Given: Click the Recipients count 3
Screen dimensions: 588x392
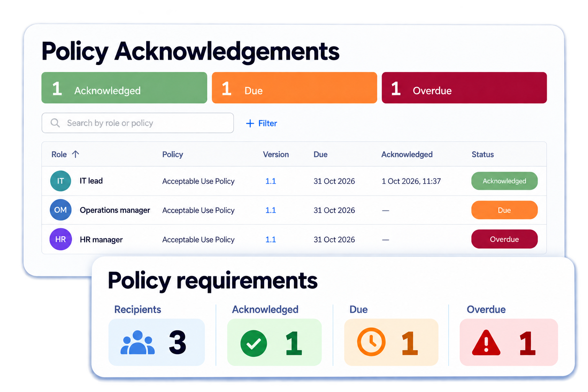Looking at the screenshot, I should pyautogui.click(x=178, y=343).
